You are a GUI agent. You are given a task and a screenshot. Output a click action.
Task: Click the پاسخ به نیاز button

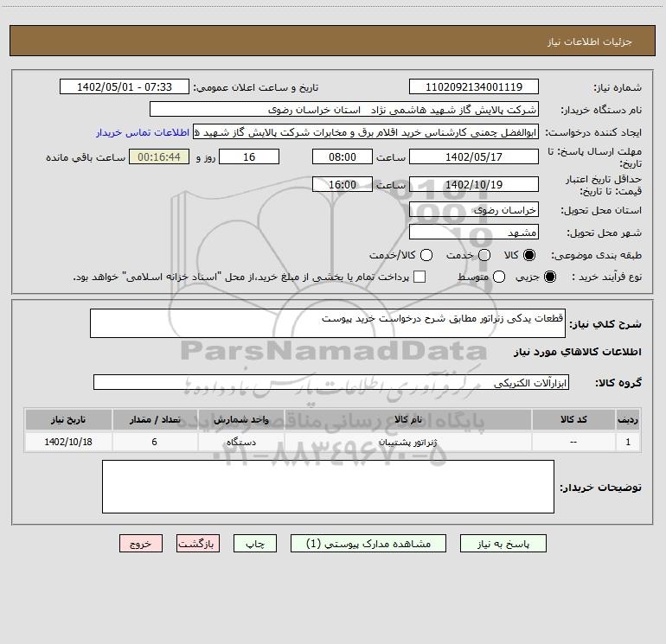503,544
